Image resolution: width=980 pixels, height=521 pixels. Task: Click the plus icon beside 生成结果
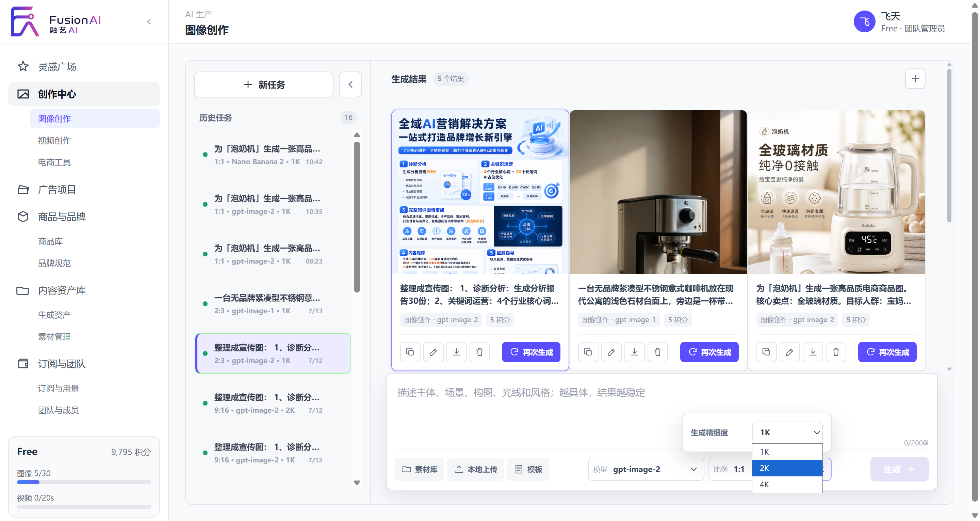click(915, 79)
